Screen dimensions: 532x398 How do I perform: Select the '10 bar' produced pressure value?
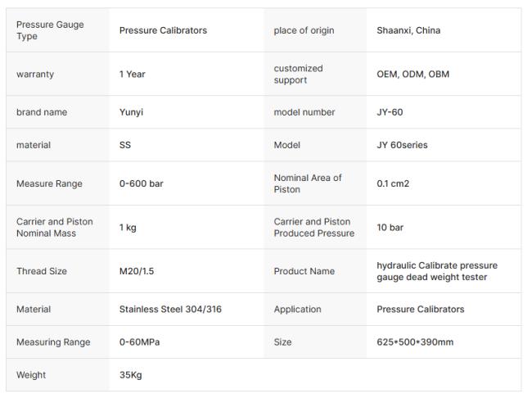(390, 227)
